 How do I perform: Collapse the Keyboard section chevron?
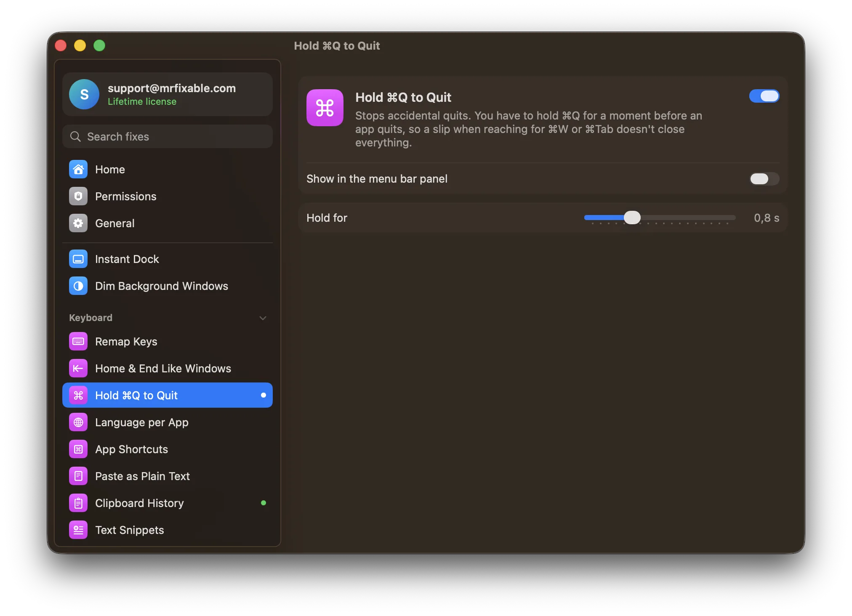click(x=263, y=318)
